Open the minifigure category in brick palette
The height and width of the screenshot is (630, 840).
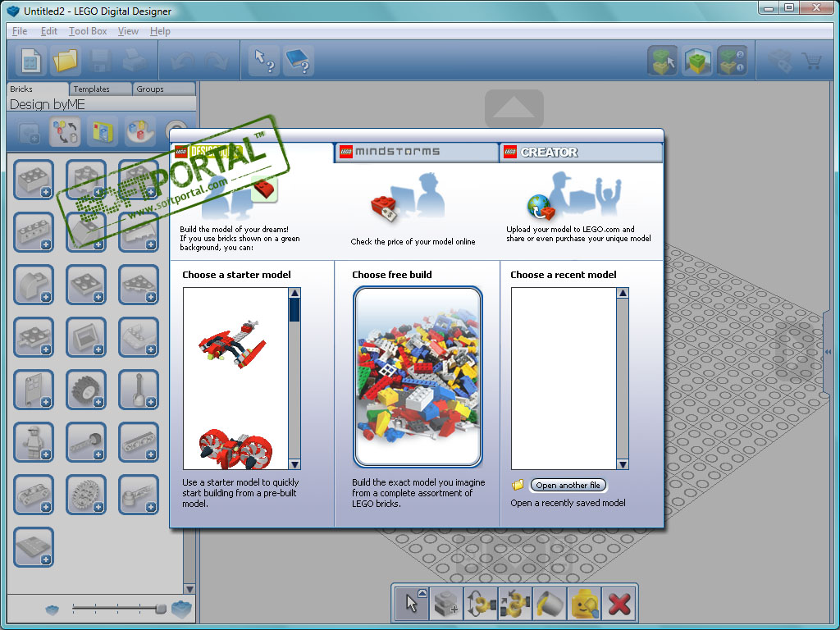33,442
